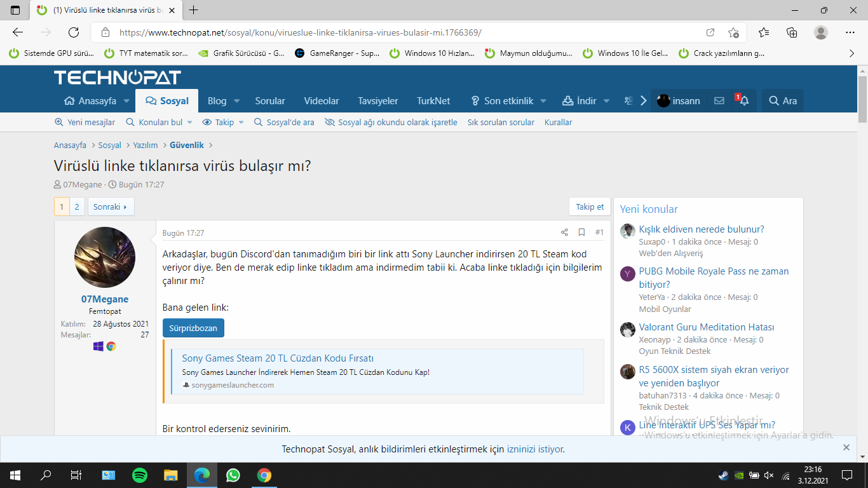Go back with the browser back arrow
Viewport: 868px width, 488px height.
18,32
